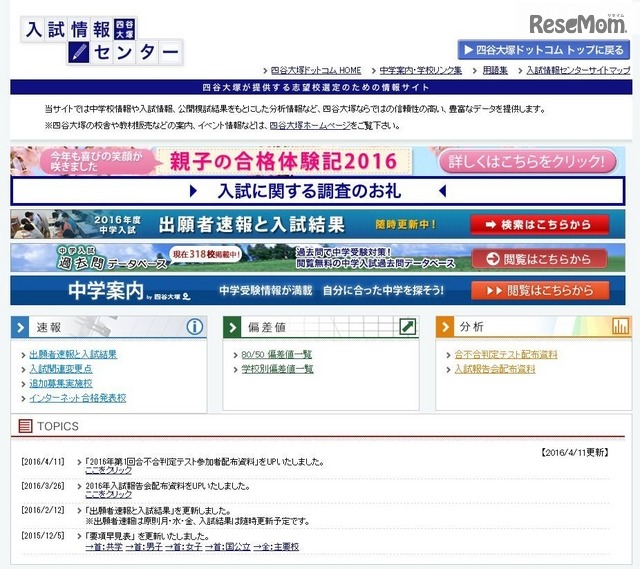Click 四谷大塚ドットコム トップに戻る button

point(544,50)
